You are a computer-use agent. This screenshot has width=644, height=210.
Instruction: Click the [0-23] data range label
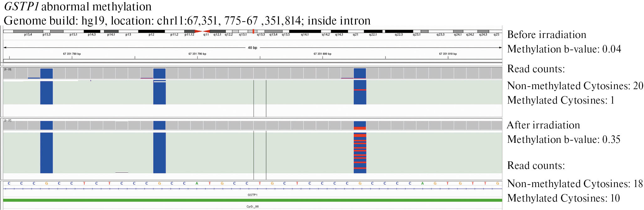(x=8, y=69)
